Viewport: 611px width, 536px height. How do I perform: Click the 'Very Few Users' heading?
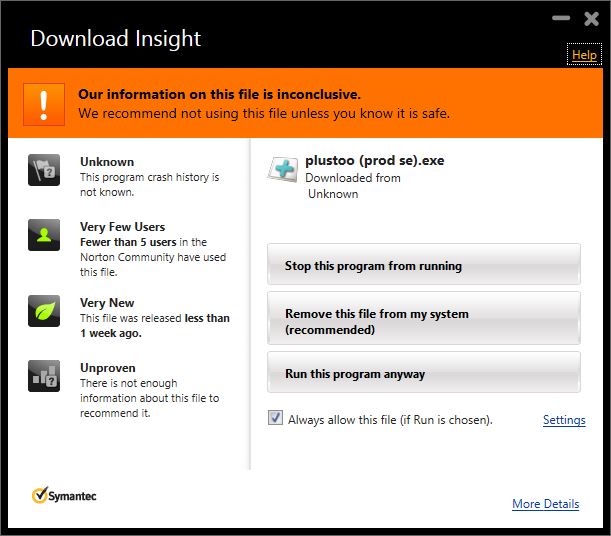click(x=122, y=227)
